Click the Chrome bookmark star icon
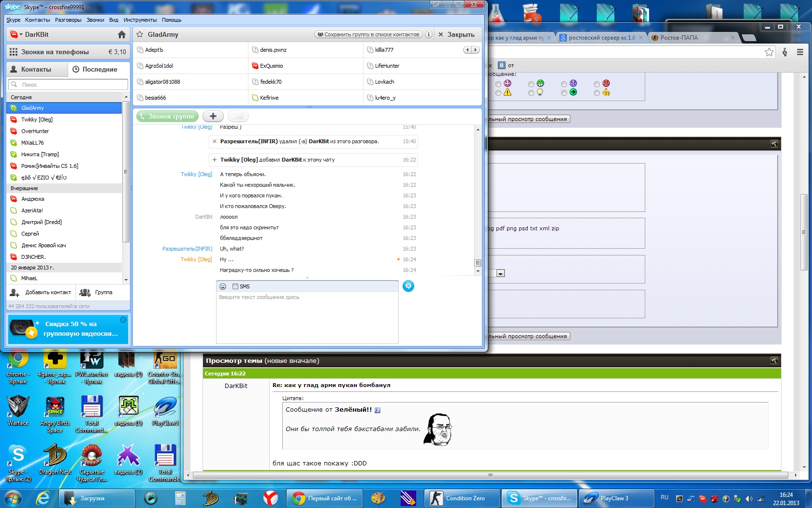 point(769,52)
